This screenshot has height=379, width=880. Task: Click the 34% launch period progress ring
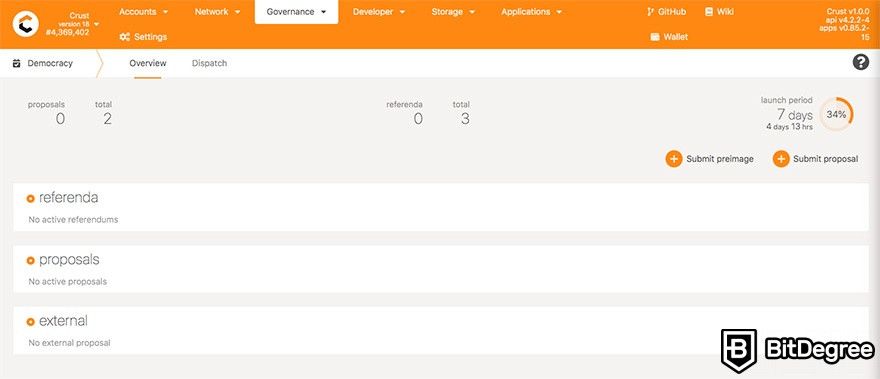click(x=836, y=114)
